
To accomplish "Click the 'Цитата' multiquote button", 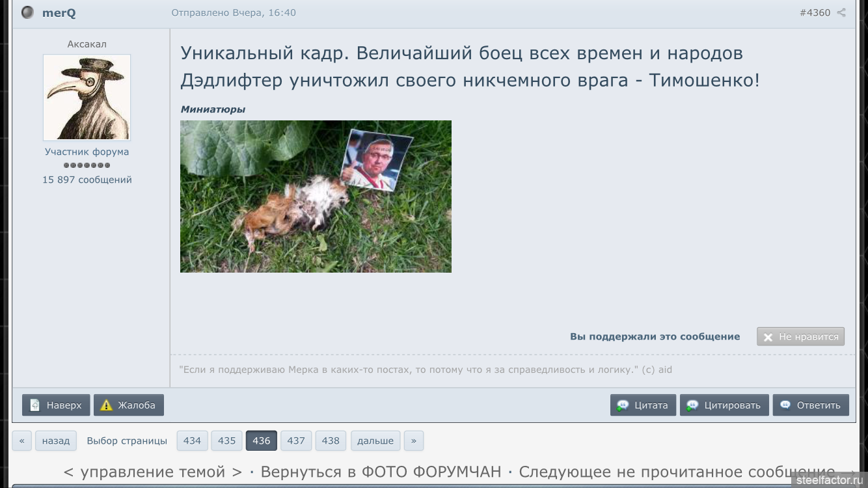I will (x=643, y=405).
